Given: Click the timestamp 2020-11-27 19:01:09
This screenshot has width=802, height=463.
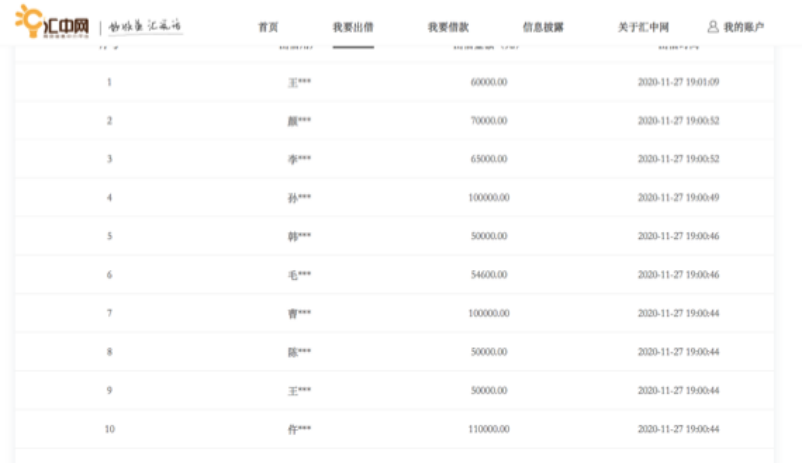Looking at the screenshot, I should [x=678, y=82].
